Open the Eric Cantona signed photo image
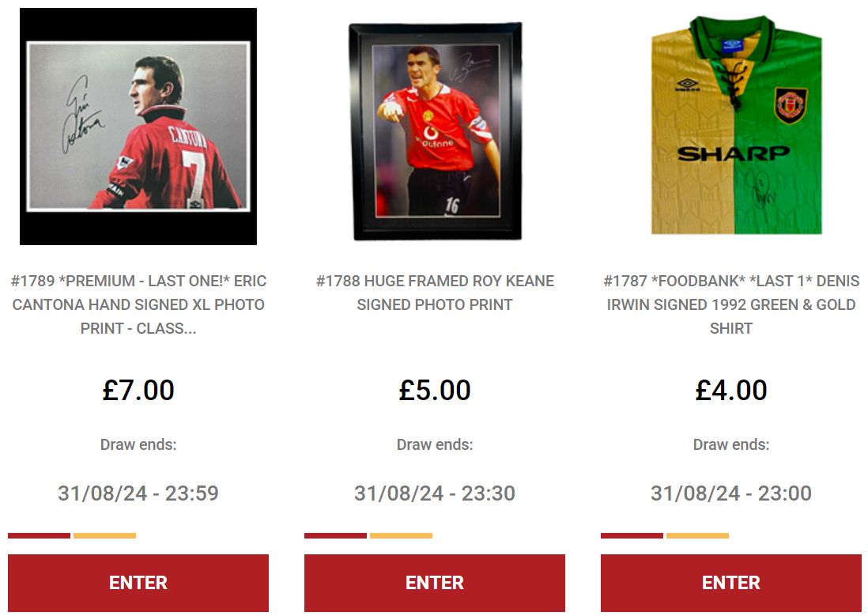Viewport: 868px width, 616px height. [138, 127]
